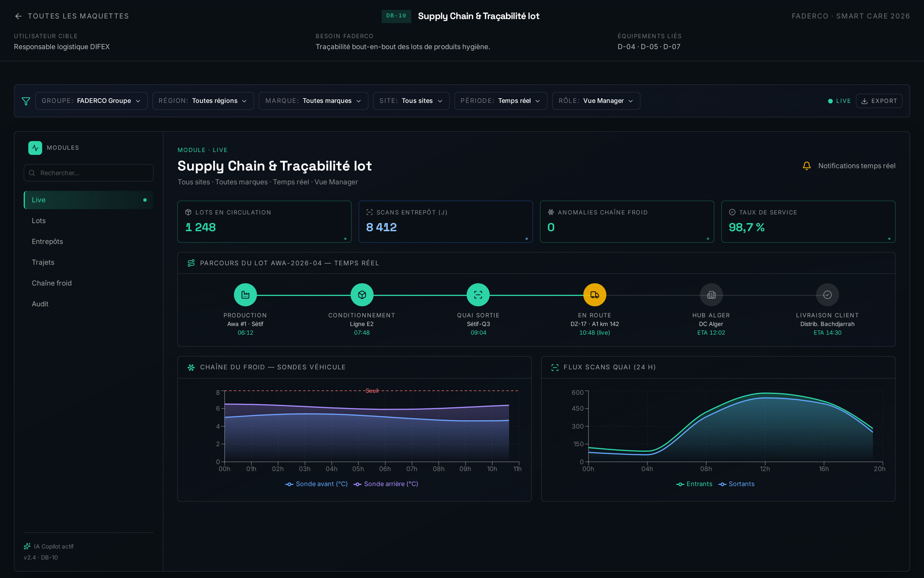Click Responsable logistique DIFEX text

[62, 47]
